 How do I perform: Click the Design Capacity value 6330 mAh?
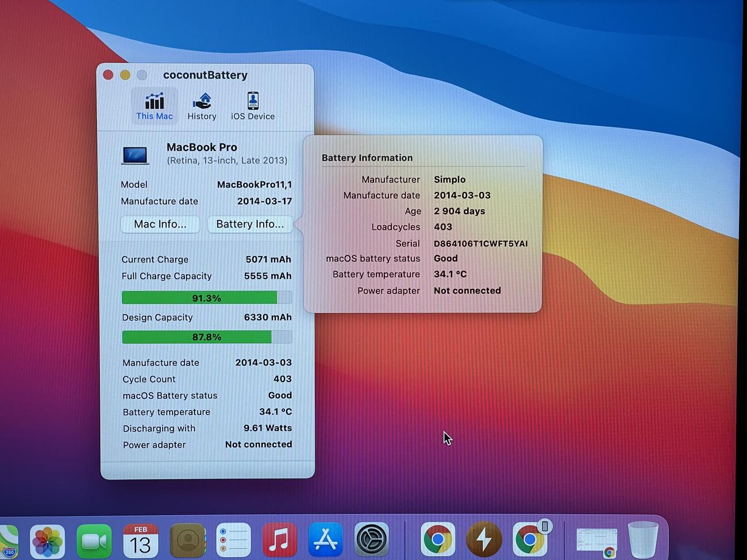pos(268,317)
